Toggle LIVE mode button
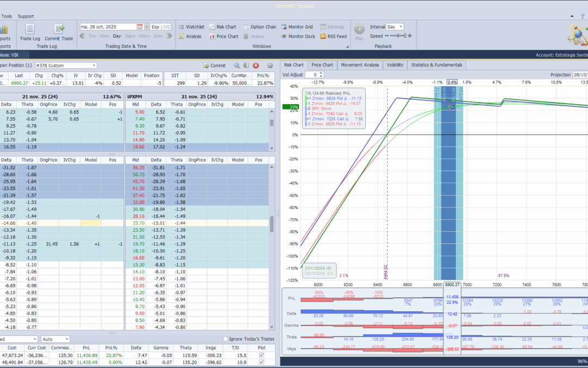Viewport: 588px width, 368px height. (166, 27)
